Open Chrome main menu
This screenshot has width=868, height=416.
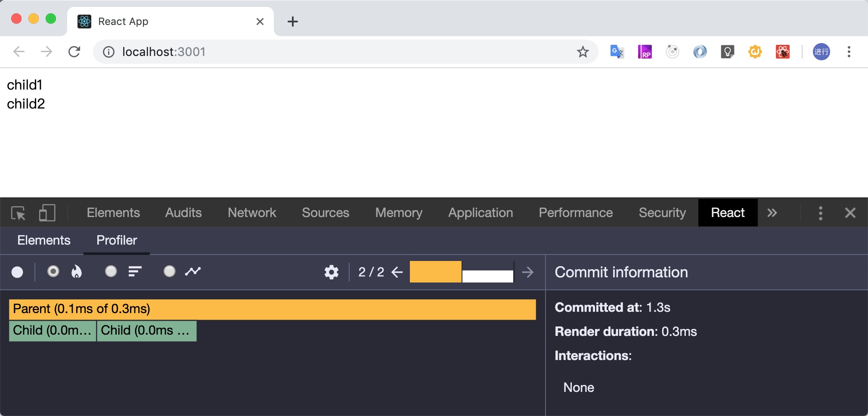[x=849, y=52]
